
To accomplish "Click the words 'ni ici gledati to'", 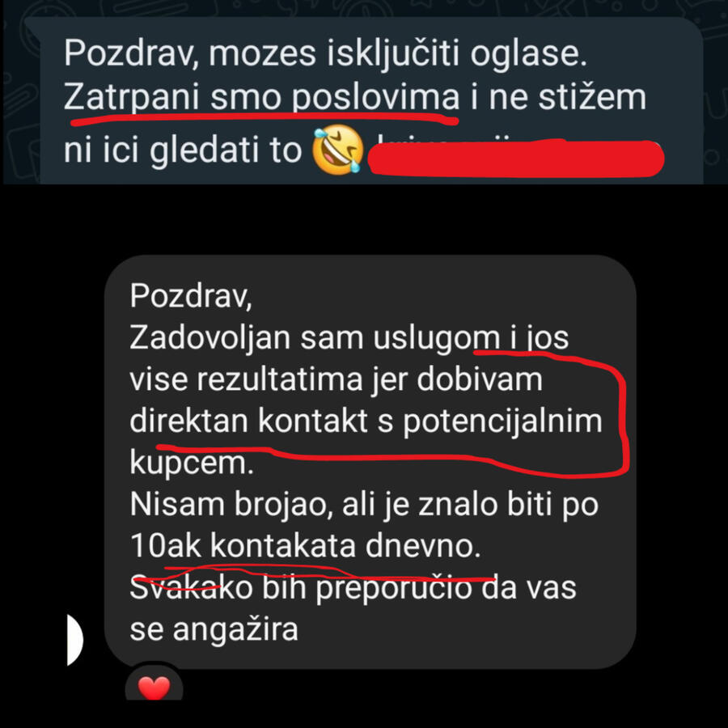I will 183,150.
